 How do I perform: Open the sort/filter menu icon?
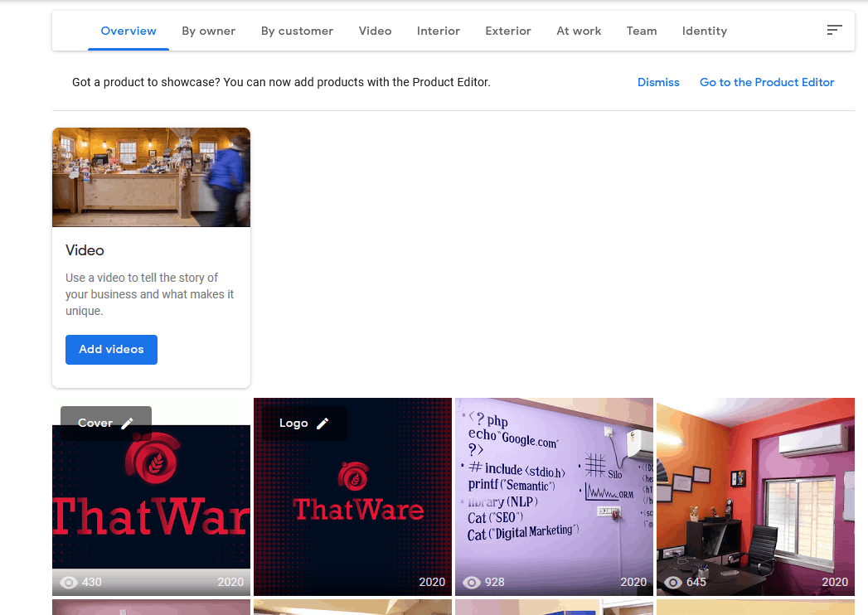click(834, 30)
